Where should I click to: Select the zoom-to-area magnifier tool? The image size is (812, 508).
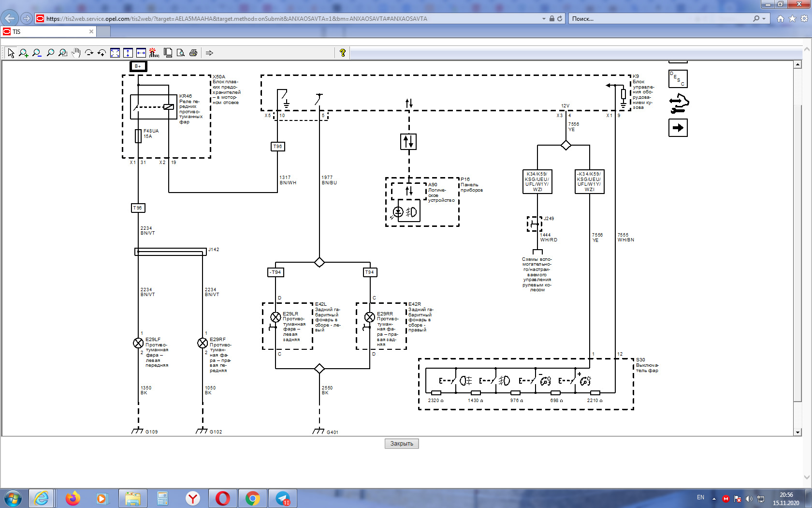pos(63,53)
